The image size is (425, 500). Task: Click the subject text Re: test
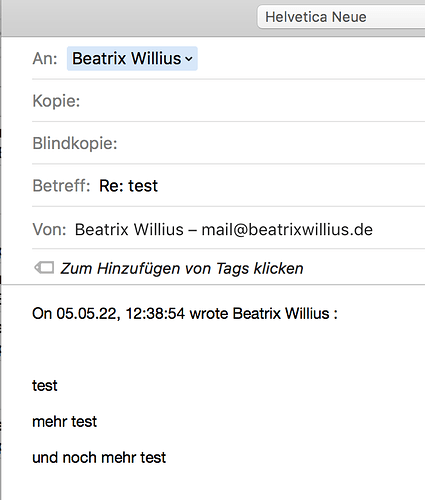point(128,186)
